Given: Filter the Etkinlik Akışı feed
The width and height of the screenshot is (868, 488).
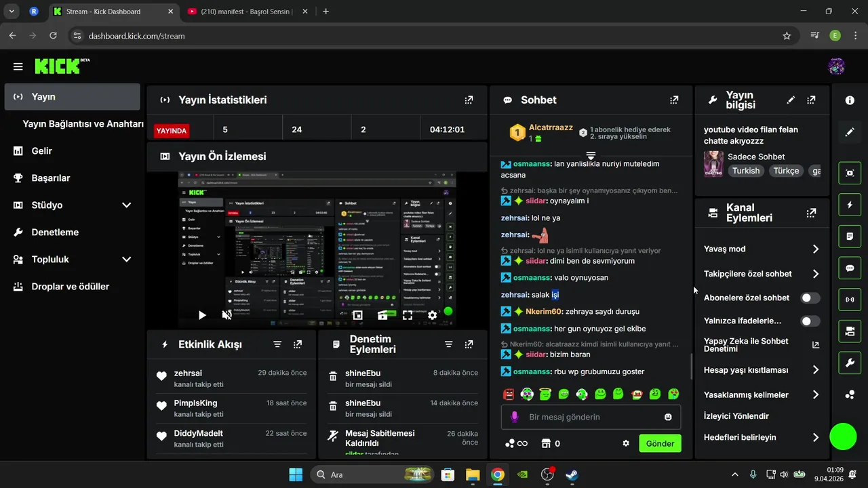Looking at the screenshot, I should (277, 344).
